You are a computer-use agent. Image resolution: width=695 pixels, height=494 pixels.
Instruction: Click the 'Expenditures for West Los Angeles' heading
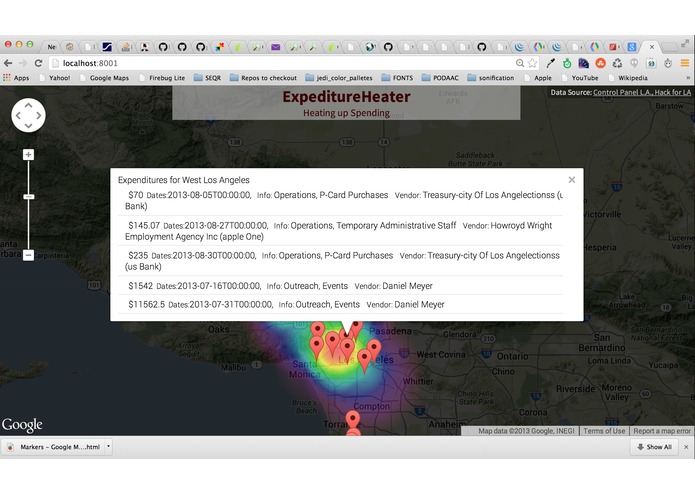pos(184,180)
